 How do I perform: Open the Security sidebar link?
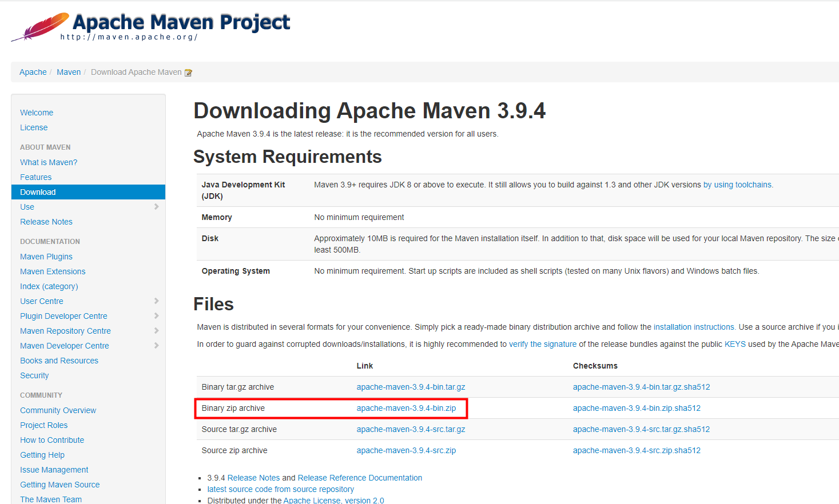(x=34, y=375)
